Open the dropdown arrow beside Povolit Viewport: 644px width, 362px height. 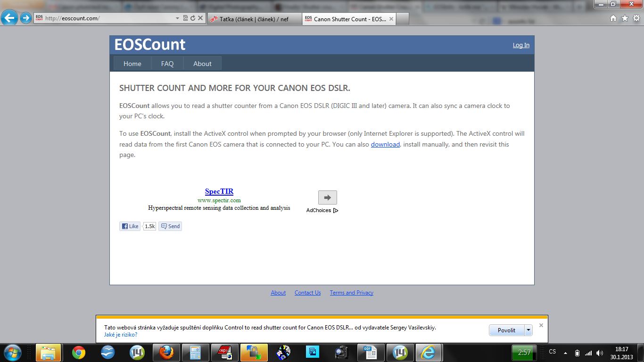pyautogui.click(x=528, y=330)
